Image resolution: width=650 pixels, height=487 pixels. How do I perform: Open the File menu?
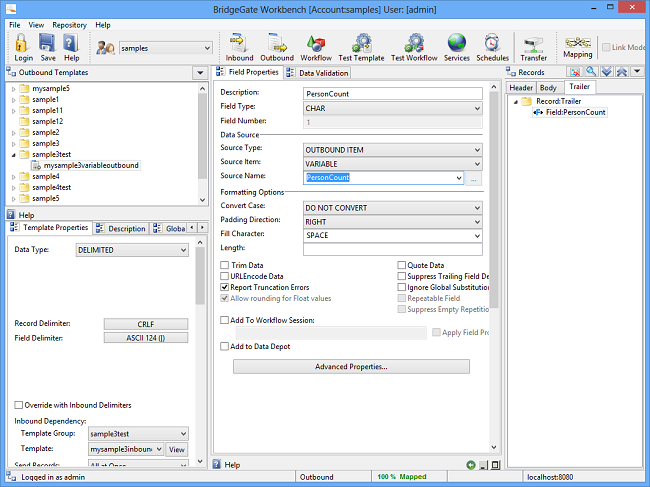pos(15,25)
